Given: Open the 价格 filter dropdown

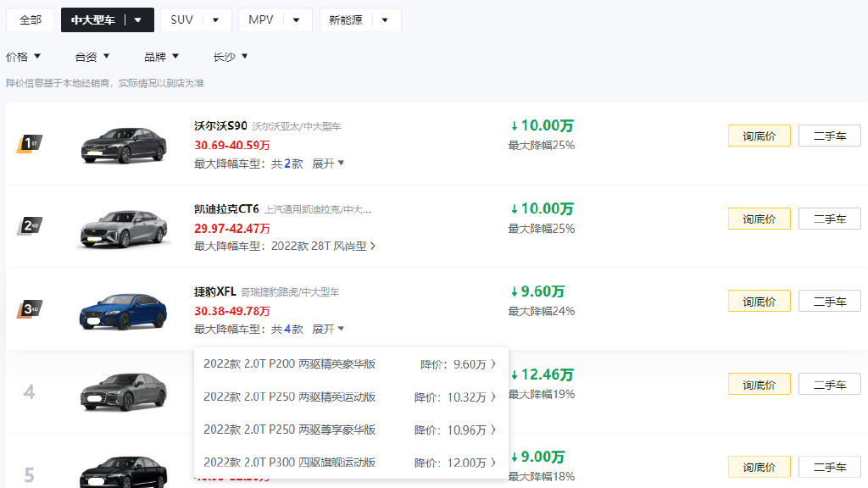Looking at the screenshot, I should [23, 57].
